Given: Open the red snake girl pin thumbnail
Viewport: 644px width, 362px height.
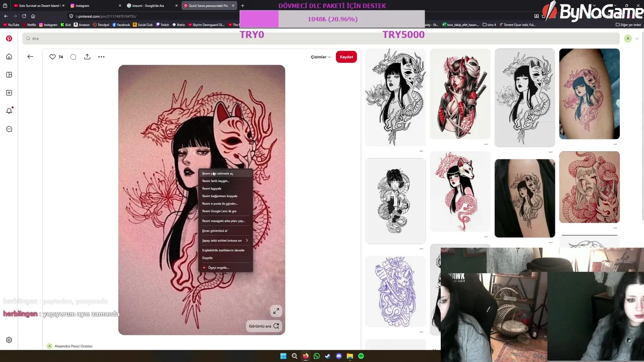Looking at the screenshot, I should click(x=589, y=187).
